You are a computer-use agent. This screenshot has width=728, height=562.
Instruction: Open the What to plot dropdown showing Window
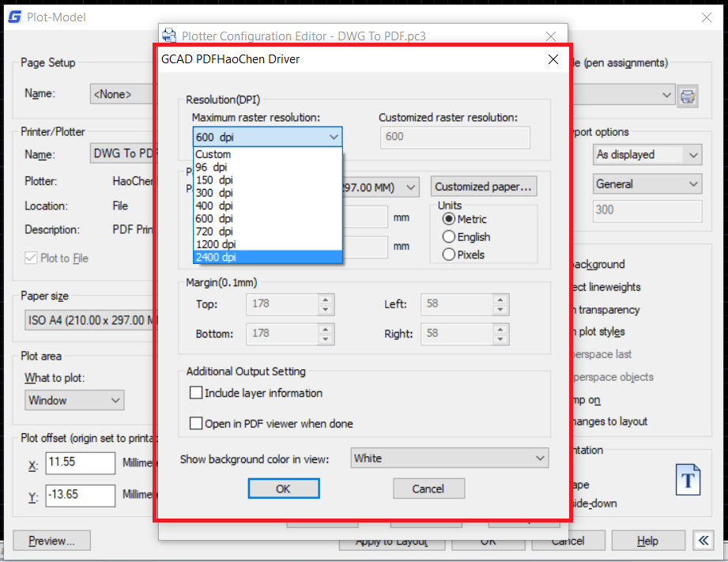[x=74, y=400]
